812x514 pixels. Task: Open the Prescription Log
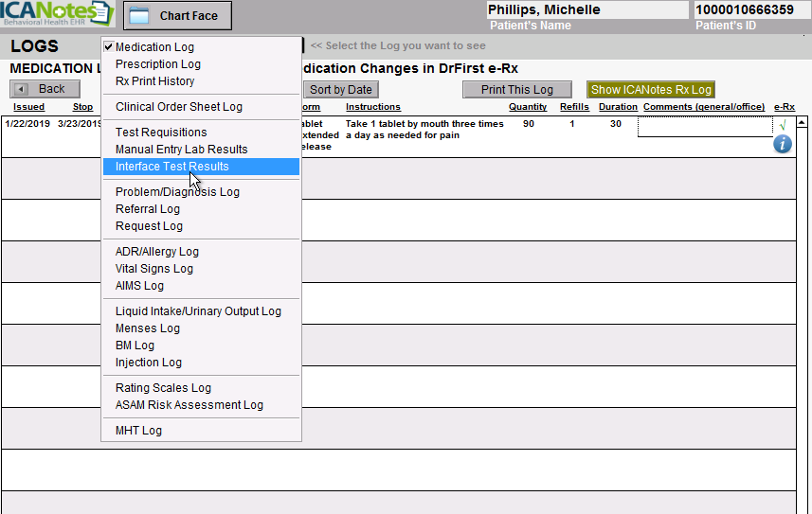tap(157, 64)
